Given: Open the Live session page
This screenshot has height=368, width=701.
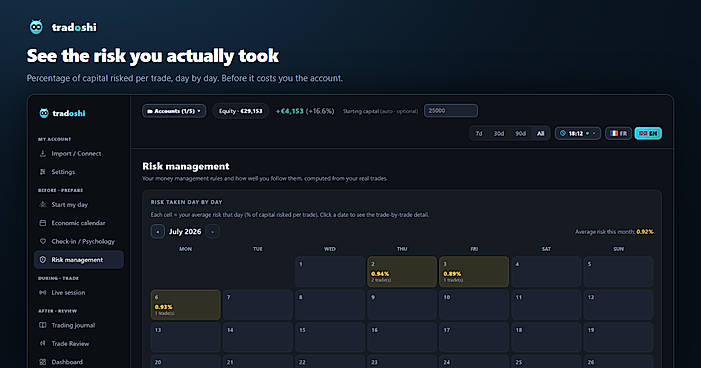Looking at the screenshot, I should point(79,292).
